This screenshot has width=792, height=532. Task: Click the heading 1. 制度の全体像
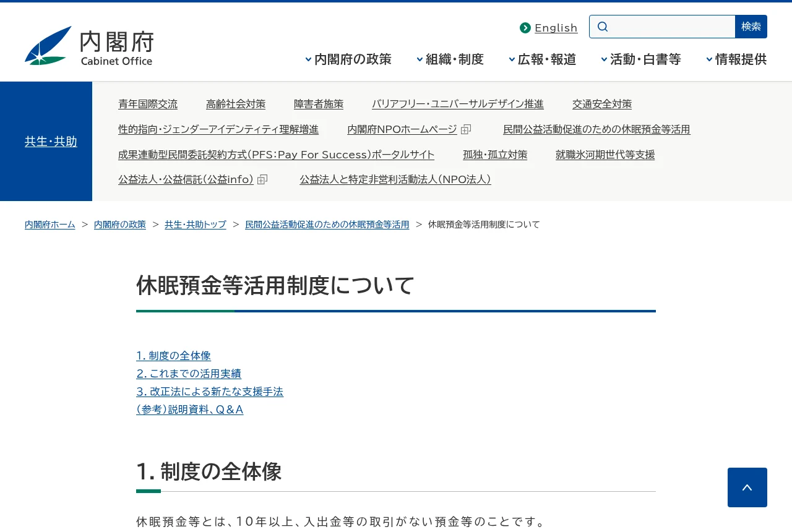pos(209,471)
